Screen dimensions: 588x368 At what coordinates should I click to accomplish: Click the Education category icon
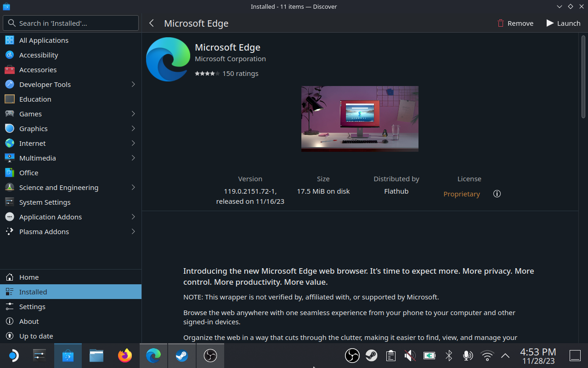pos(10,99)
